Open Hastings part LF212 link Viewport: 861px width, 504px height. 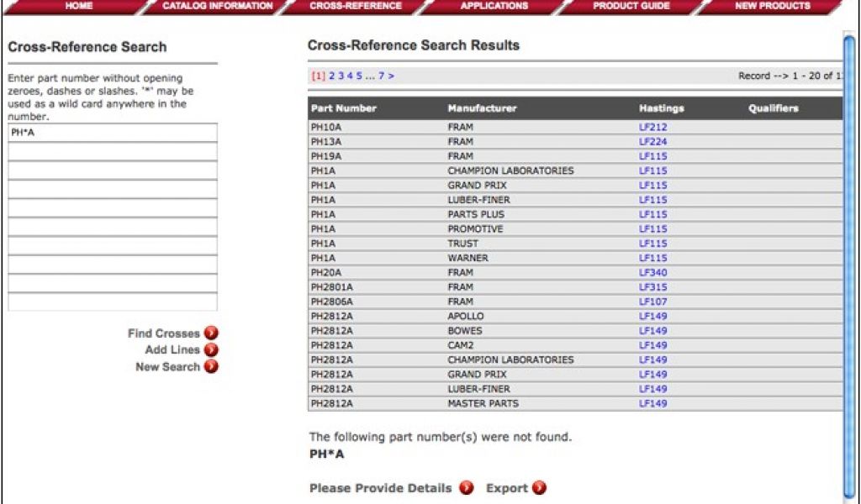coord(652,127)
